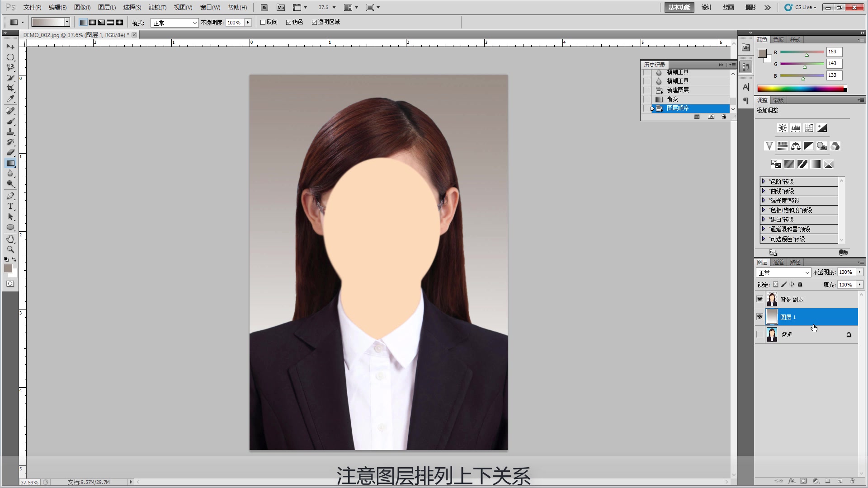Screen dimensions: 868x488
Task: Select the Elliptical Marquee tool
Action: tap(10, 57)
